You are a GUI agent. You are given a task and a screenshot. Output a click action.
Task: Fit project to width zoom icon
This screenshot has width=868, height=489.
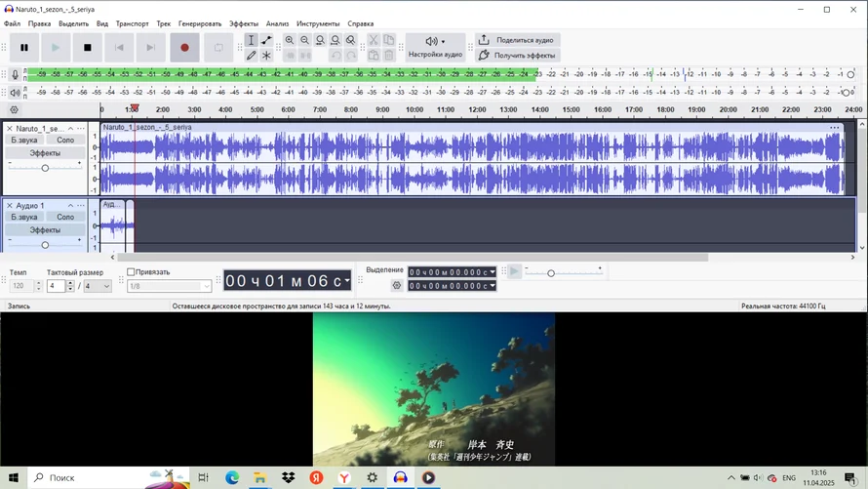[335, 40]
